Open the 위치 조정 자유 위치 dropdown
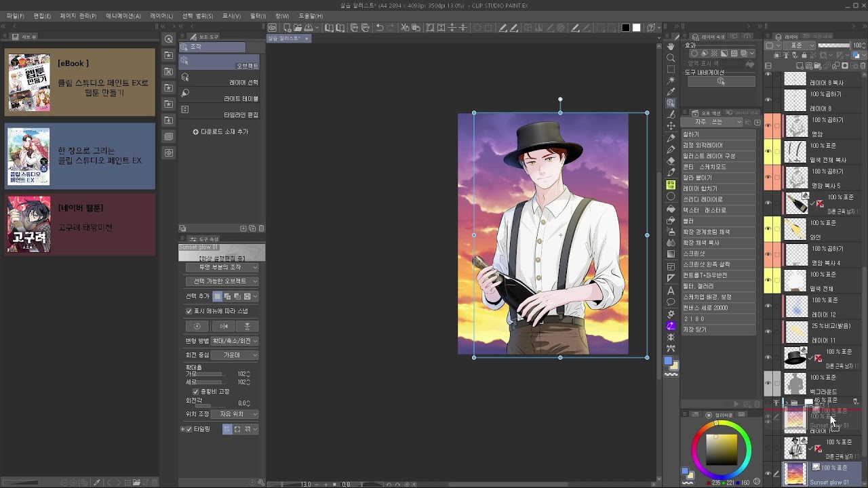Screen dimensions: 868x488 pos(235,414)
